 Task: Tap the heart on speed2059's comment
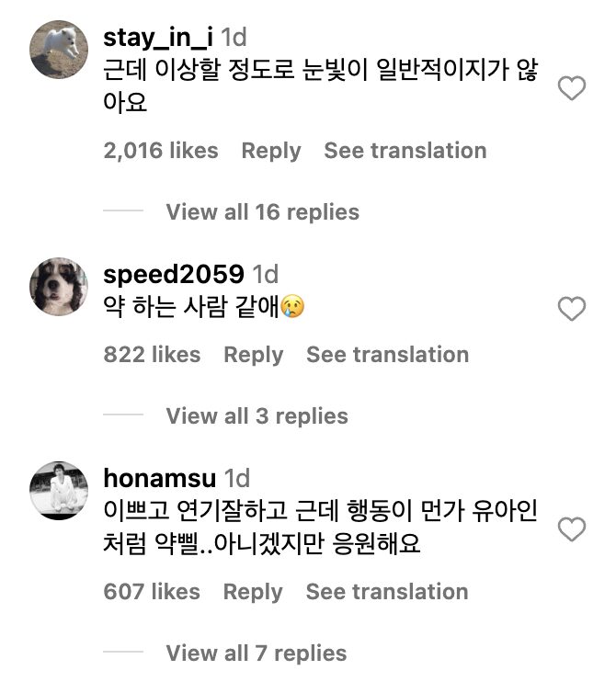click(572, 310)
